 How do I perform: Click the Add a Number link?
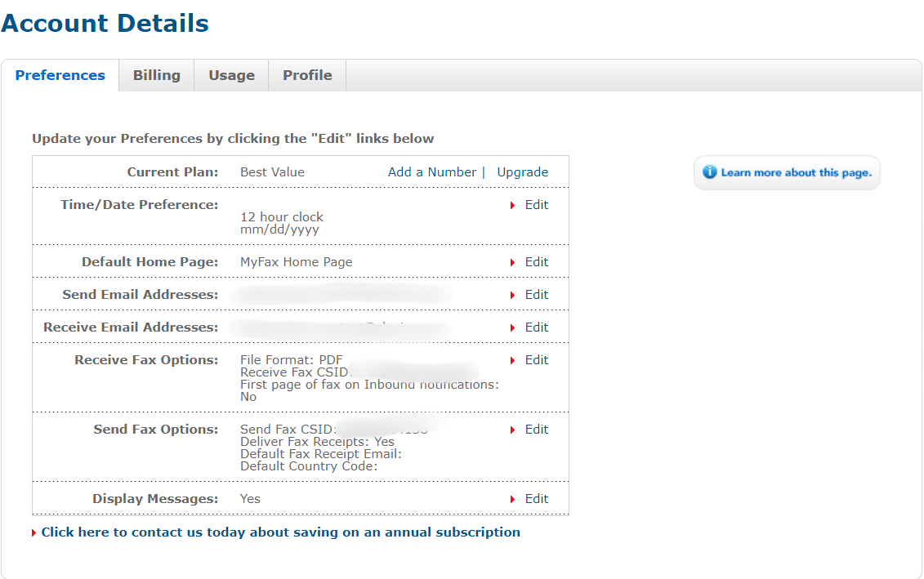coord(431,171)
